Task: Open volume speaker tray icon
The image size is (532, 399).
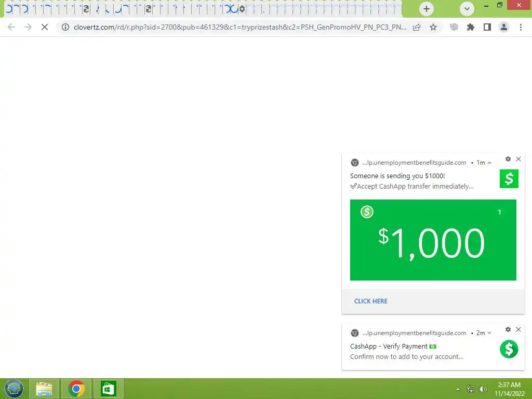Action: click(483, 389)
